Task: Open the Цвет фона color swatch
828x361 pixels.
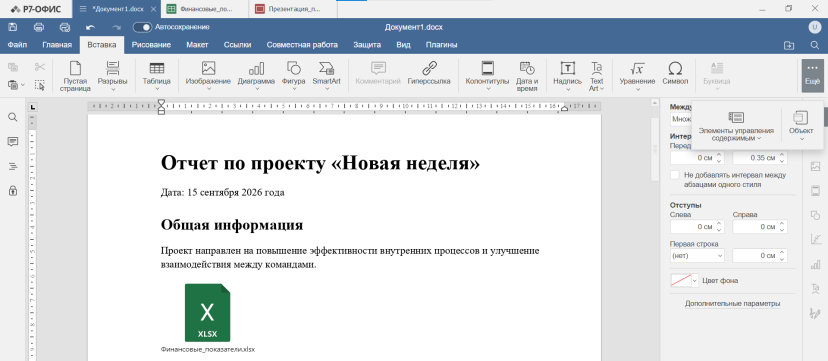Action: (x=684, y=280)
